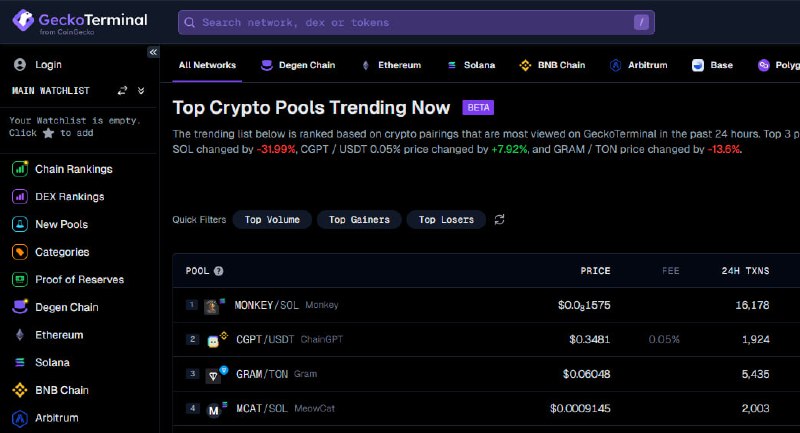This screenshot has height=433, width=800.
Task: Click the New Pools icon
Action: 20,224
